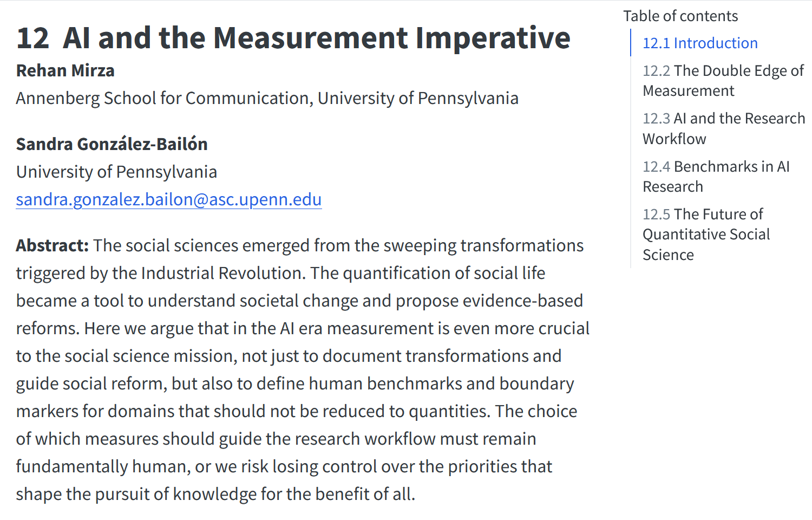Go to 12.3 AI and the Research Workflow
Viewport: 812px width, 520px height.
(724, 128)
